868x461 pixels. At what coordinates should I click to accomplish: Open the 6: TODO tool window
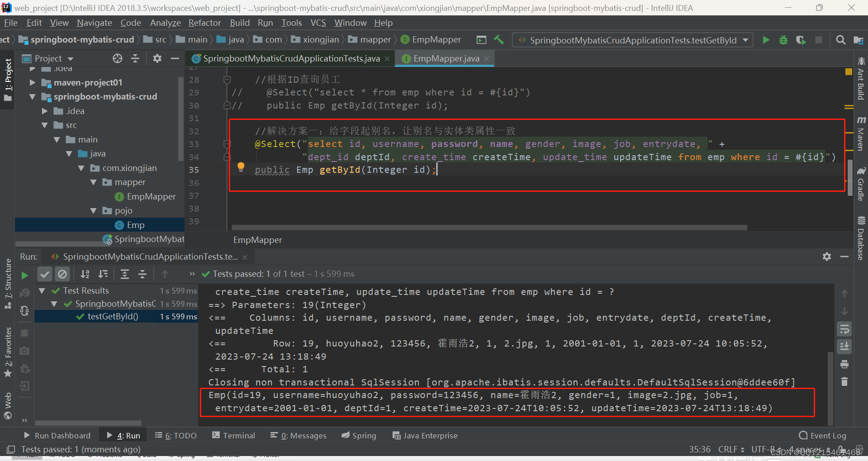[176, 435]
